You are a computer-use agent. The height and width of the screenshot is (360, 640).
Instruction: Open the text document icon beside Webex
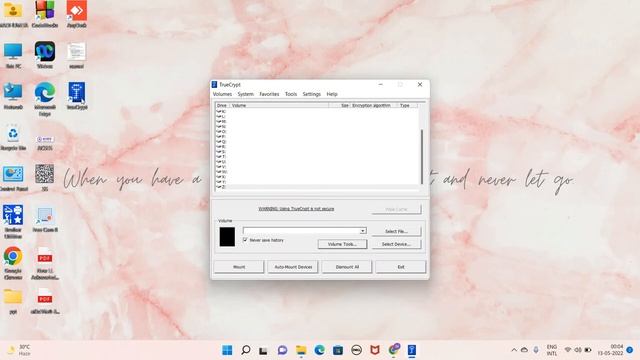pyautogui.click(x=77, y=55)
